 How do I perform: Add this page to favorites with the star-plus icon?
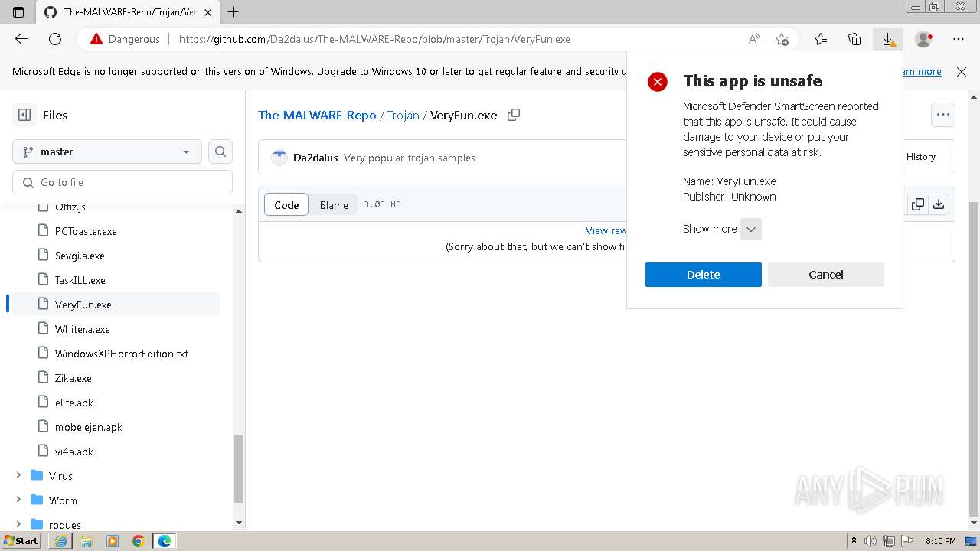point(782,39)
